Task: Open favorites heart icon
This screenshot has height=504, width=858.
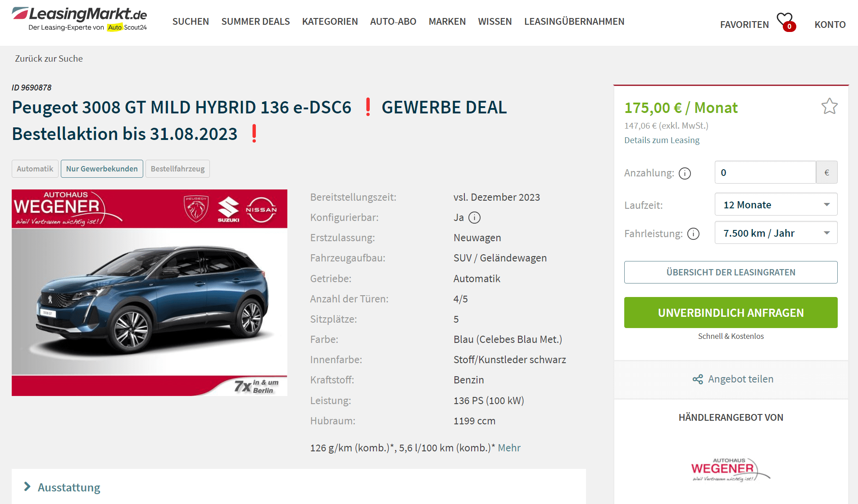Action: click(x=786, y=22)
